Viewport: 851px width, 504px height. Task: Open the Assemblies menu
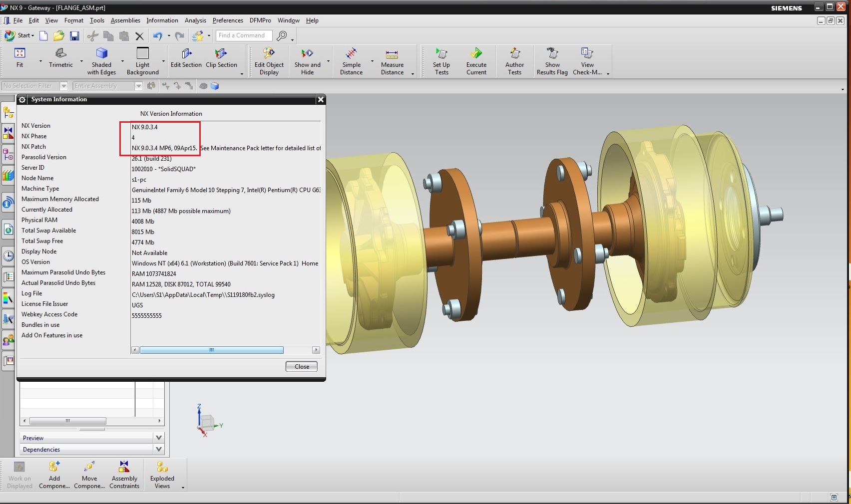click(125, 20)
